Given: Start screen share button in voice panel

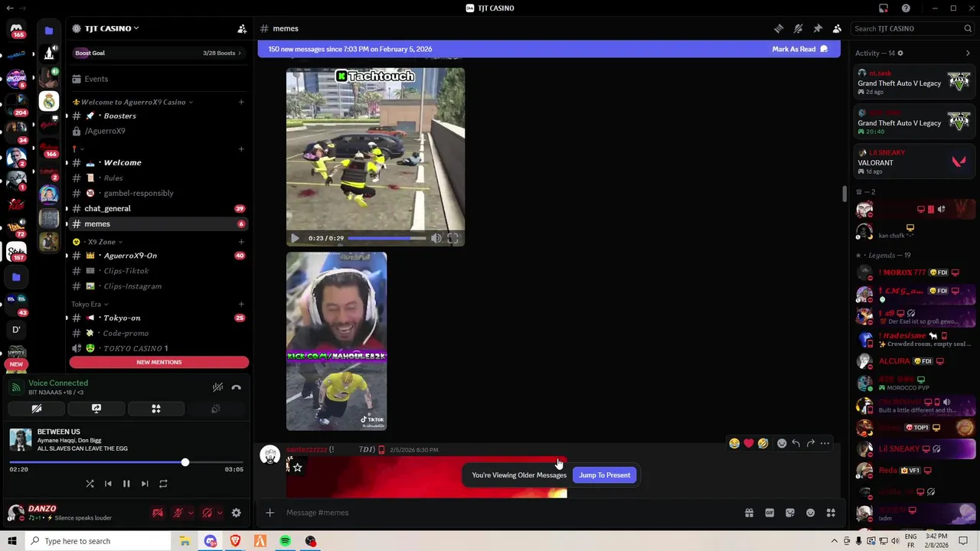Looking at the screenshot, I should point(96,409).
